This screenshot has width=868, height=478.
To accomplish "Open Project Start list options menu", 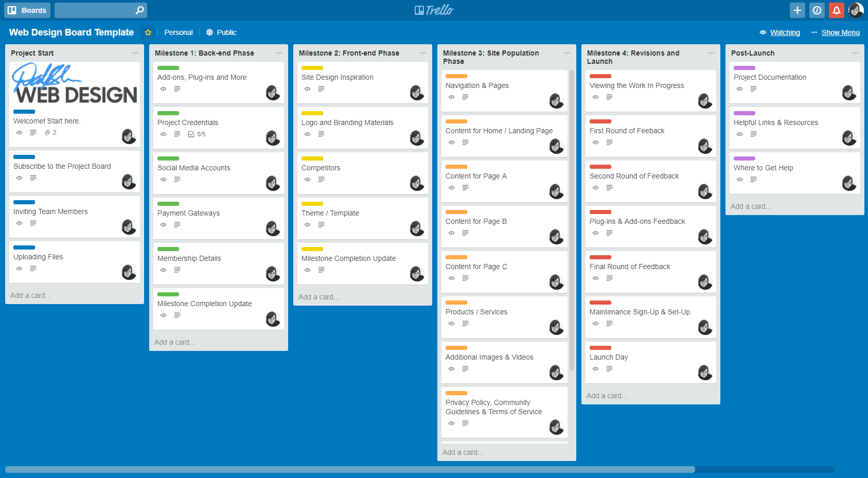I will tap(135, 53).
